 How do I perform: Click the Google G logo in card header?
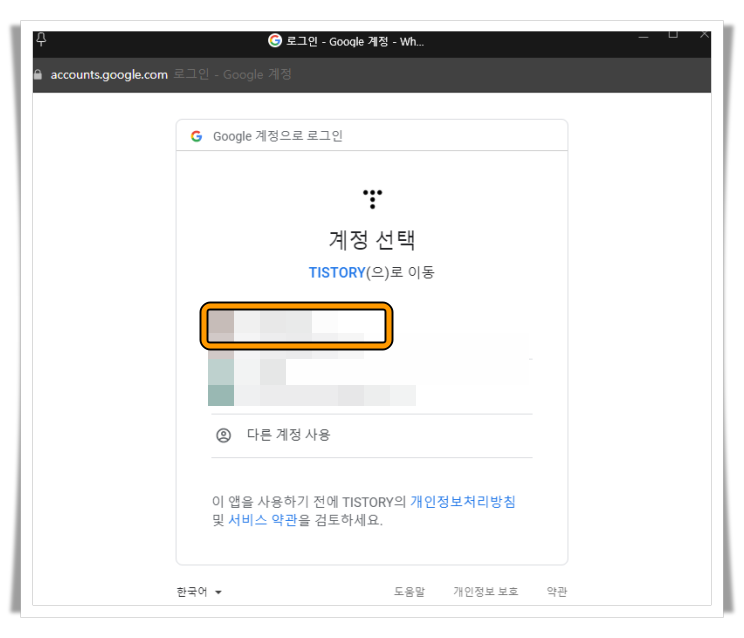[x=196, y=137]
